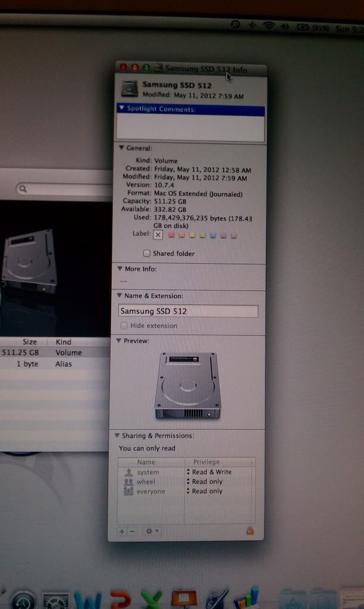Open Time Machine from the Dock
The image size is (364, 609).
click(x=23, y=600)
